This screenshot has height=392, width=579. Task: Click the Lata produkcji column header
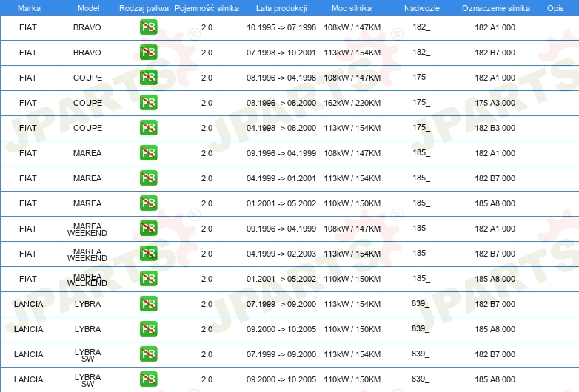pyautogui.click(x=281, y=8)
